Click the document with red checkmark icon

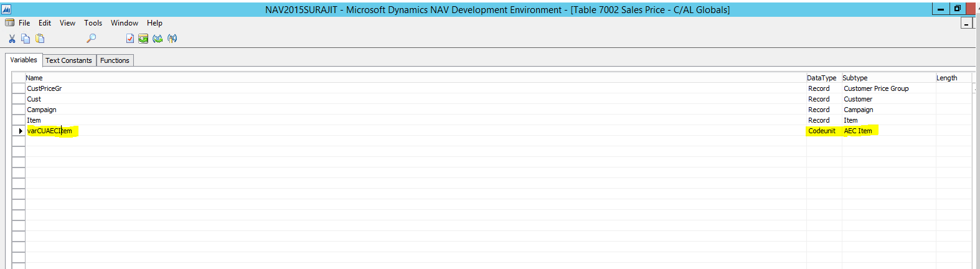[130, 39]
